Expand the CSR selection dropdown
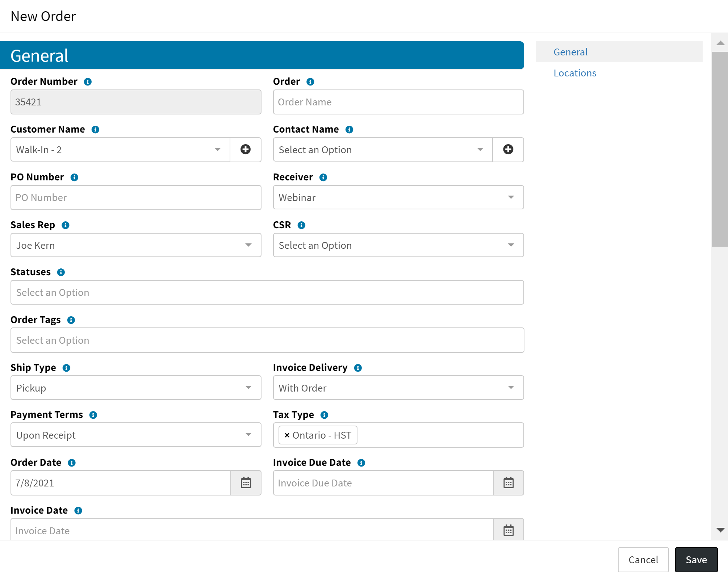 click(511, 245)
